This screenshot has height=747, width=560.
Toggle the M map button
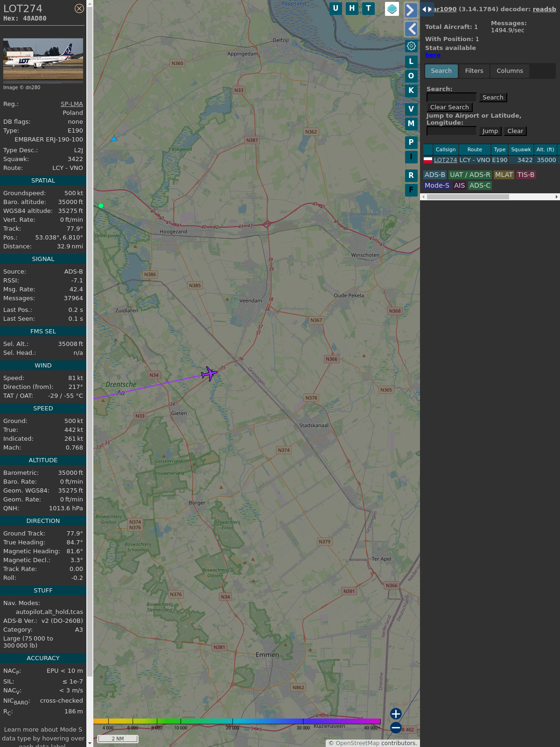pyautogui.click(x=411, y=123)
